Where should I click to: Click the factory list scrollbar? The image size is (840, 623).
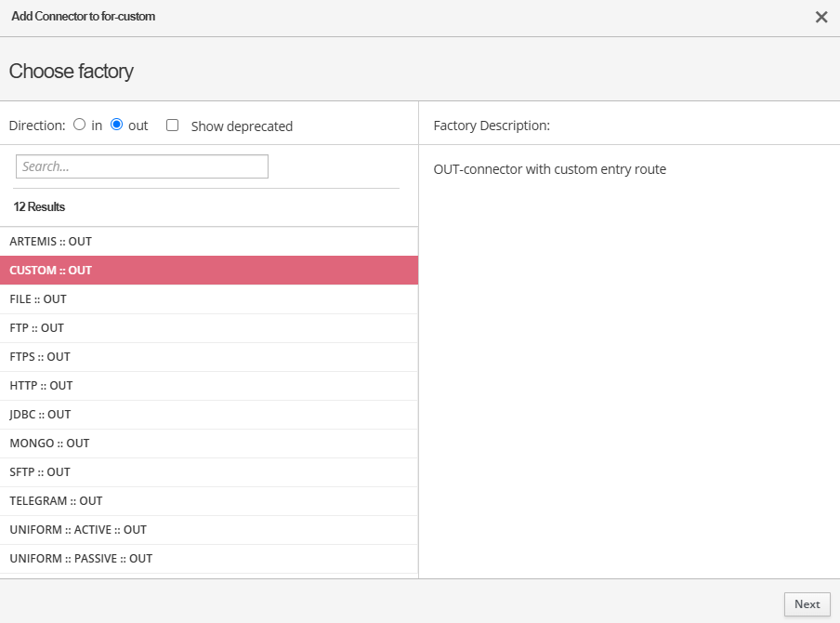click(x=418, y=400)
